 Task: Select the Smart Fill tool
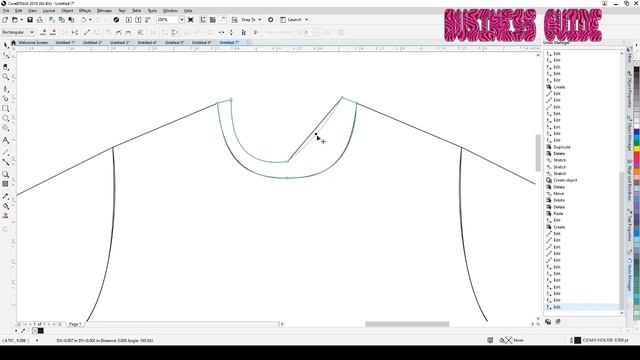tap(6, 216)
